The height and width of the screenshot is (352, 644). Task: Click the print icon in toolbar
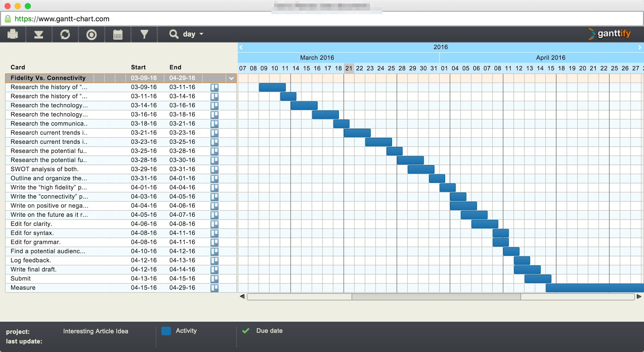12,34
